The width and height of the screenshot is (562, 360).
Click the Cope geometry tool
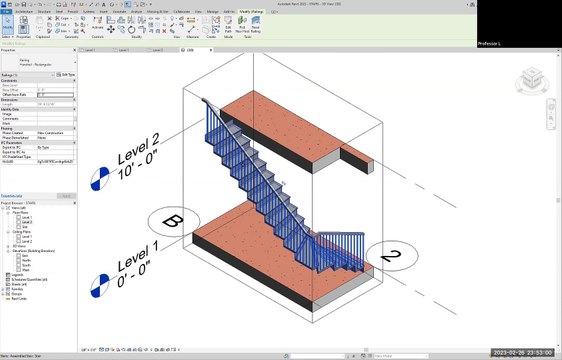click(x=62, y=18)
